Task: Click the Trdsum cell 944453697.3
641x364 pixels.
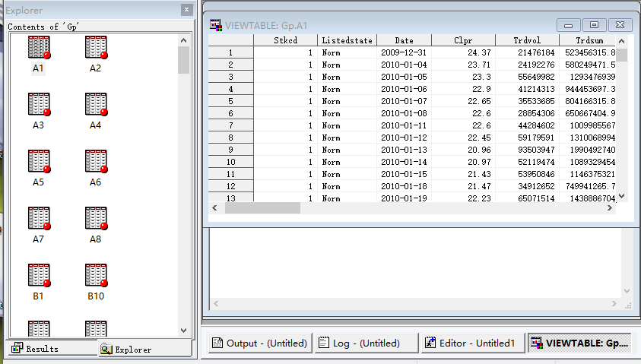Action: (x=588, y=89)
